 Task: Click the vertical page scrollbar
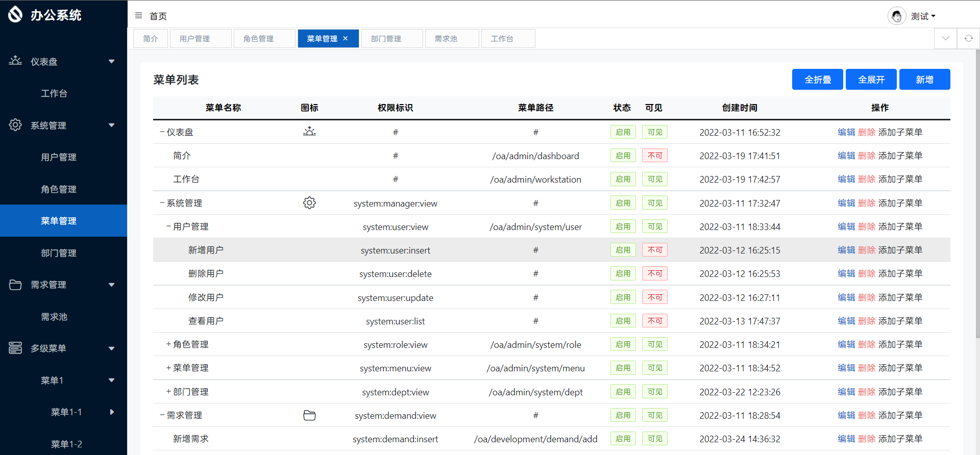977,194
